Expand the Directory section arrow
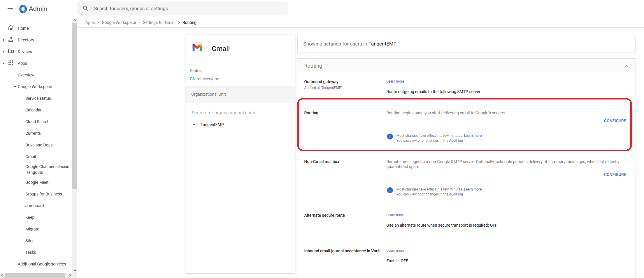The image size is (644, 278). tap(3, 40)
